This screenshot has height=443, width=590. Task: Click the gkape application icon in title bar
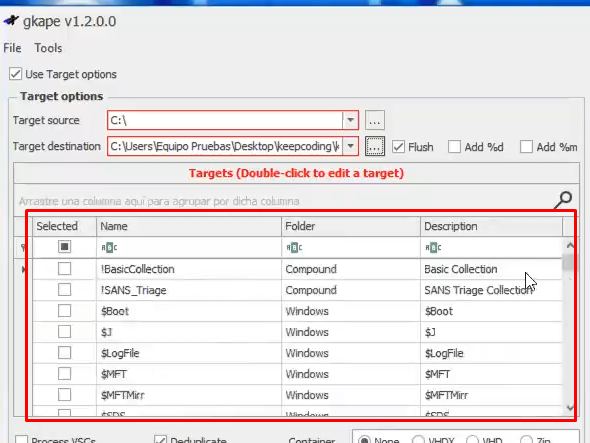coord(11,21)
